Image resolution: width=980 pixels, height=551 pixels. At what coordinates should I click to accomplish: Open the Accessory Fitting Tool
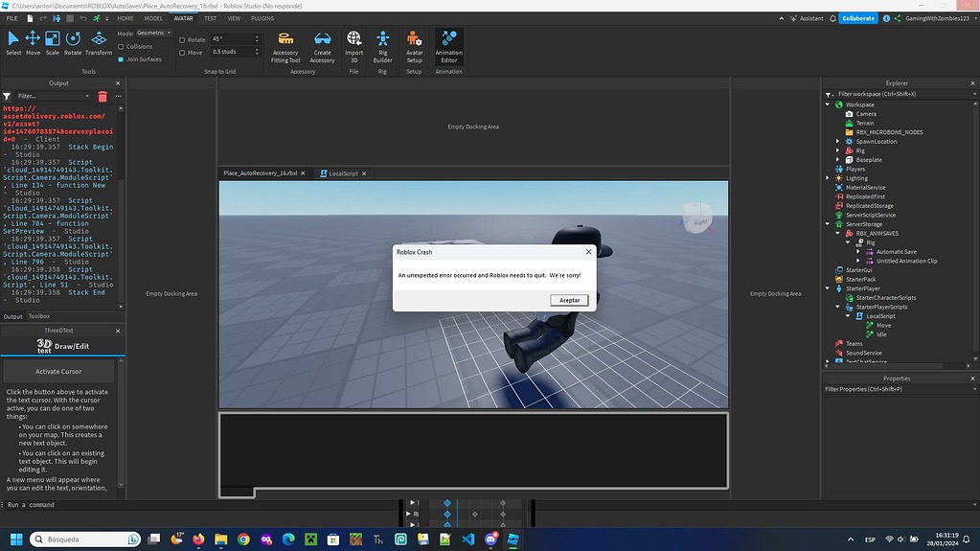coord(285,47)
